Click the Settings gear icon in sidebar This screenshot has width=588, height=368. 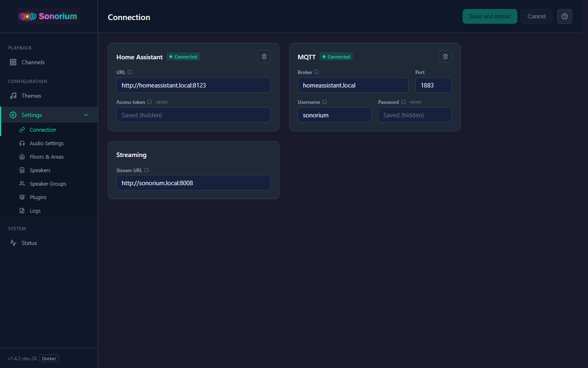13,115
